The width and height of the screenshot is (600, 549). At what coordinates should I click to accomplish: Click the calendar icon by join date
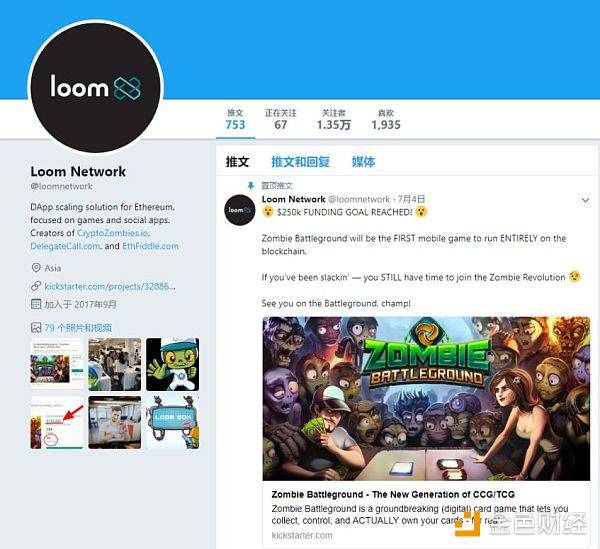coord(36,304)
